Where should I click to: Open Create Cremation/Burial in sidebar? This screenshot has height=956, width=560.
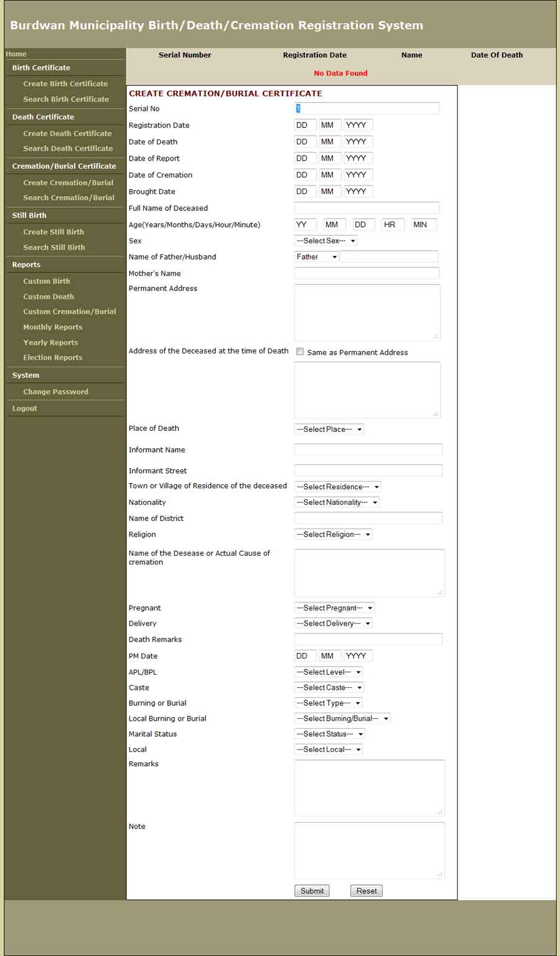pyautogui.click(x=68, y=182)
